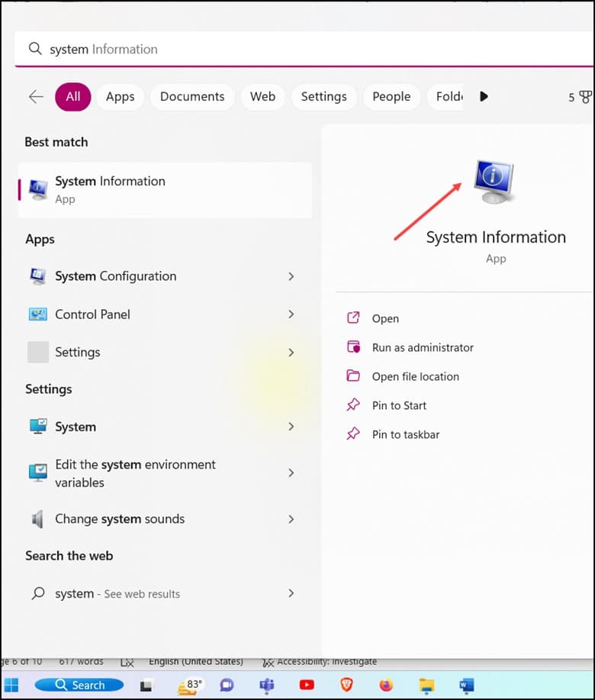Screen dimensions: 595x700
Task: Switch to the Apps filter tab
Action: click(x=120, y=96)
